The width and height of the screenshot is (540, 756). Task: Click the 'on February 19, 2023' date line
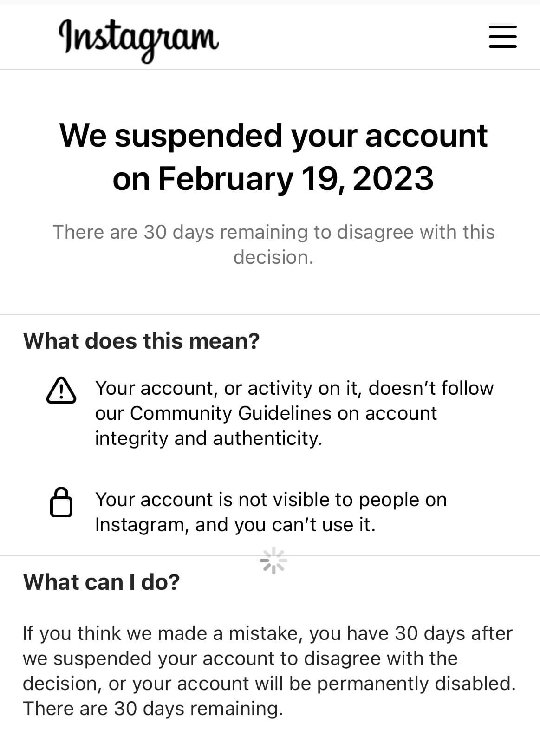pyautogui.click(x=273, y=178)
